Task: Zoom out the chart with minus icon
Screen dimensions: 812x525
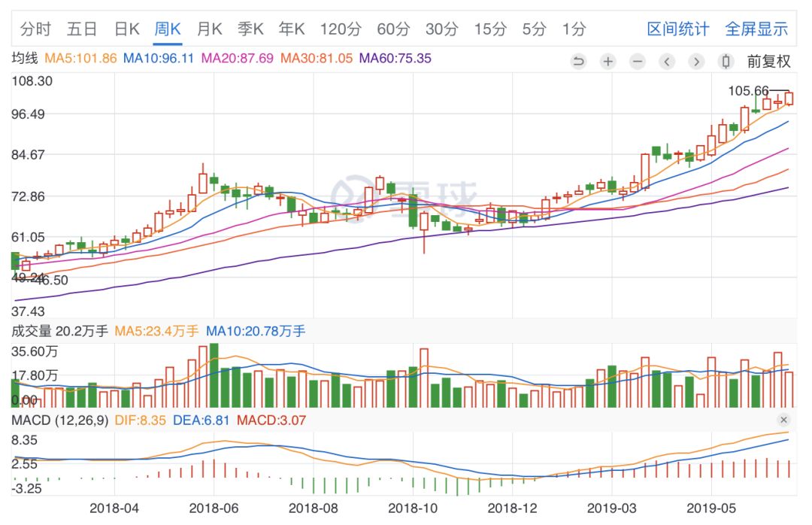Action: (638, 62)
